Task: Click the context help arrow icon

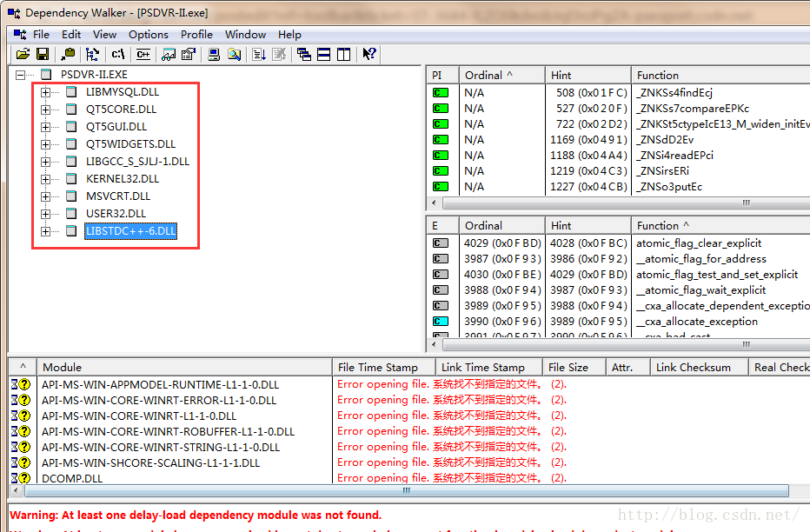Action: click(x=369, y=55)
